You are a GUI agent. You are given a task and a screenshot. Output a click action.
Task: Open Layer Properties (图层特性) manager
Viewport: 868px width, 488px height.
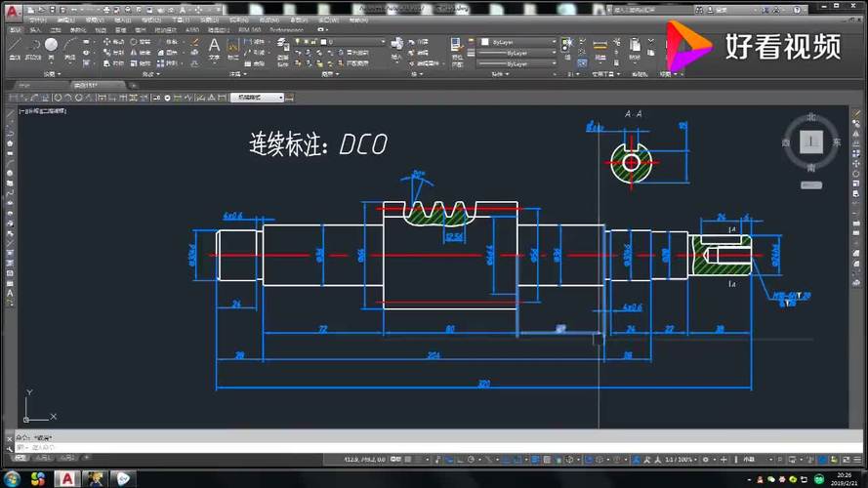click(283, 52)
